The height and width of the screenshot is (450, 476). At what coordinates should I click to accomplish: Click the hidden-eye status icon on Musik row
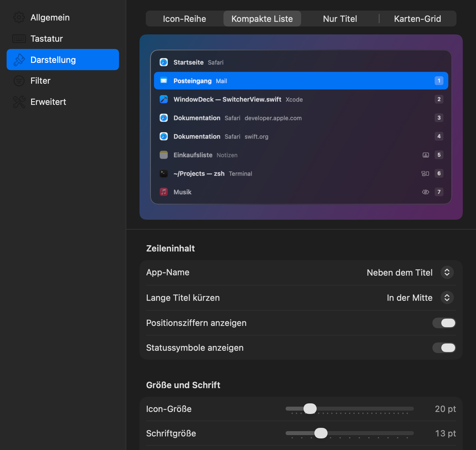(425, 192)
